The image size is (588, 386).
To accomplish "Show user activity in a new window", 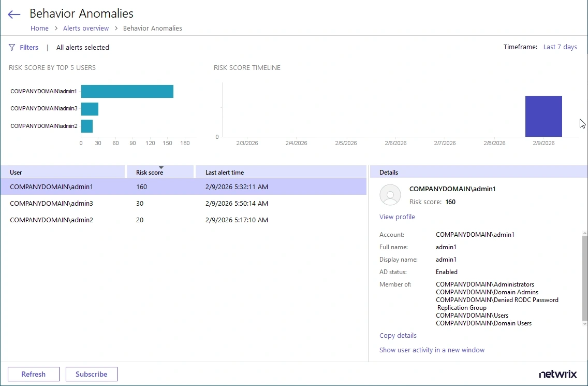I will click(432, 350).
